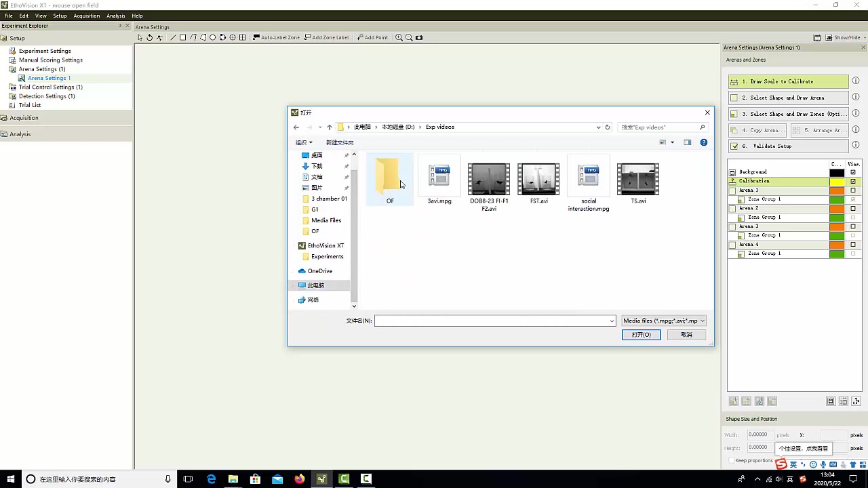Open the Analysis menu in menu bar
Image resolution: width=868 pixels, height=488 pixels.
pos(115,16)
